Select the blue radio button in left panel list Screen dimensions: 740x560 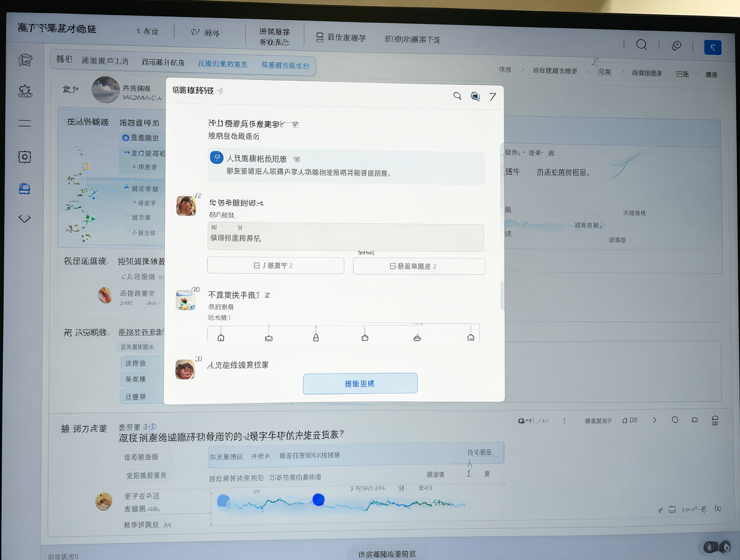coord(126,137)
